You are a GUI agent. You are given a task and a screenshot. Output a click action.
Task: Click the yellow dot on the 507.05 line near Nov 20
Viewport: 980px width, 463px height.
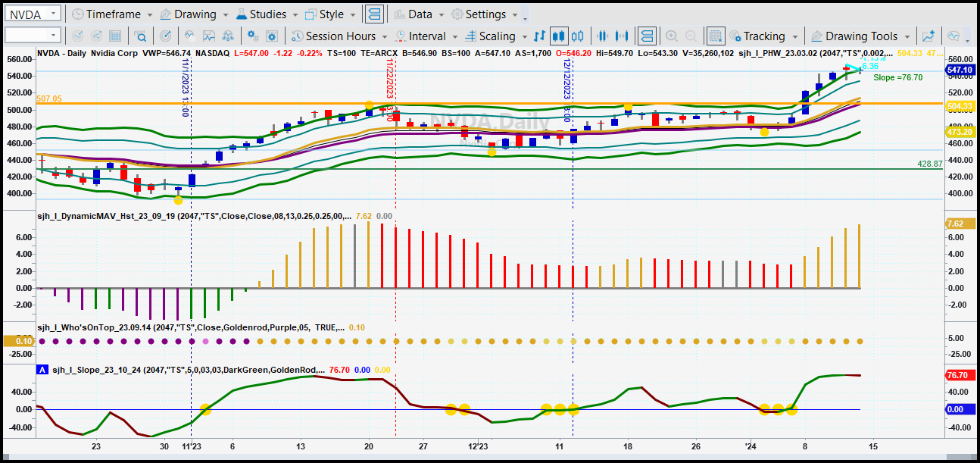pos(369,105)
